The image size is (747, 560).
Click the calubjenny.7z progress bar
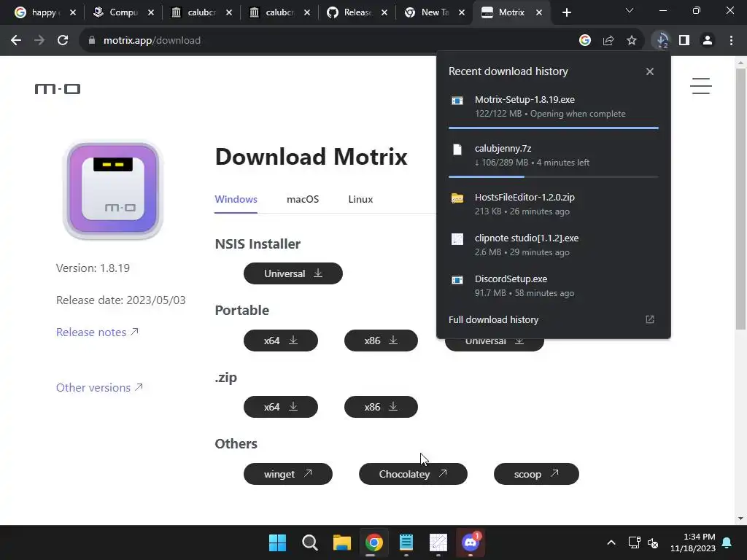pyautogui.click(x=553, y=176)
